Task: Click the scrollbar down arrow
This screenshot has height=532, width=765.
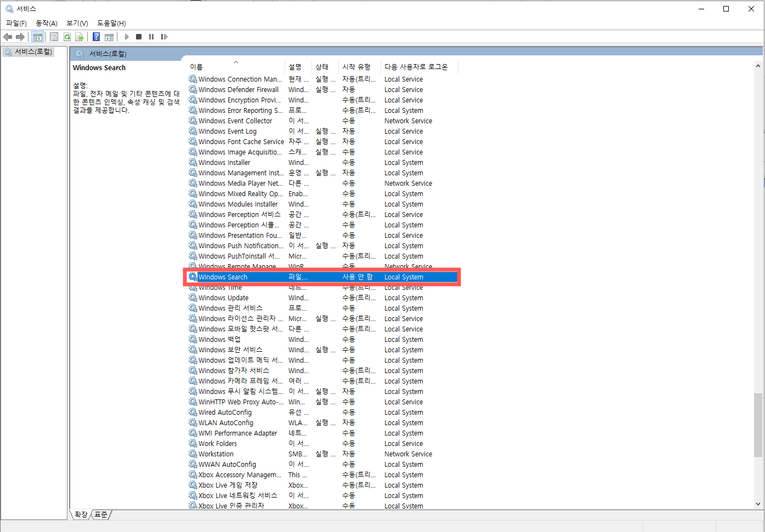Action: [x=758, y=504]
